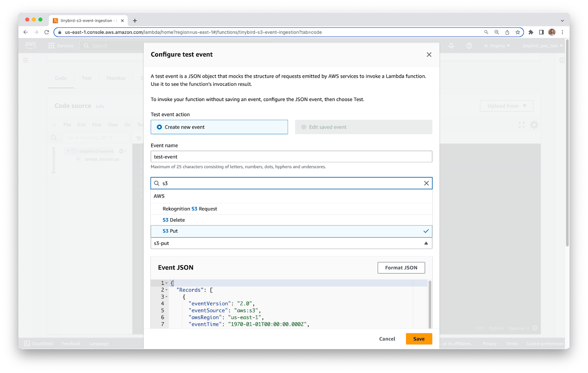Click the browser share icon
This screenshot has width=588, height=373.
[507, 32]
